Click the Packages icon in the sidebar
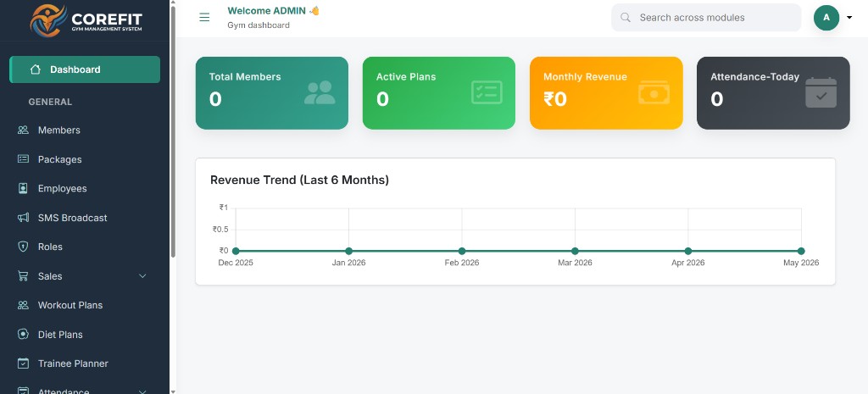This screenshot has width=868, height=394. [23, 158]
